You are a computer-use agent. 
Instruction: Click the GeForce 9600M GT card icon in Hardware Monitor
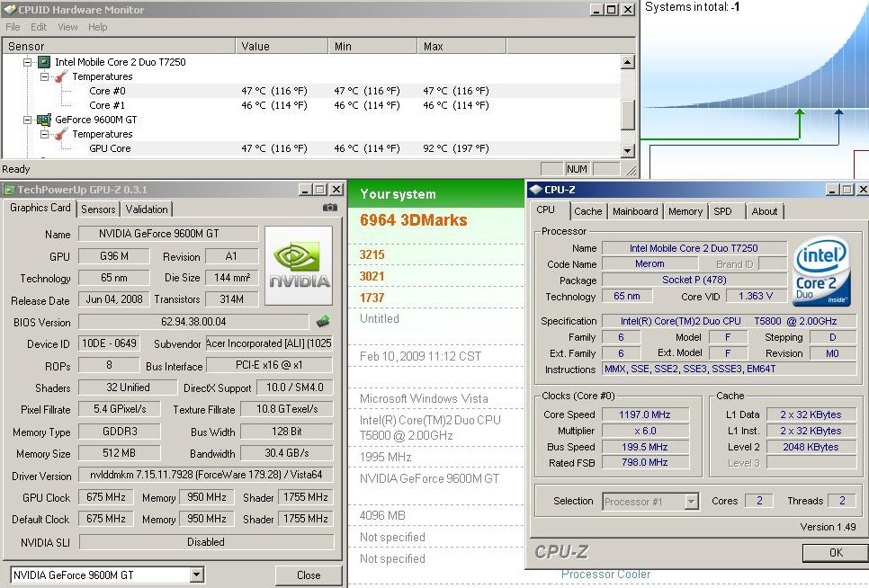[x=44, y=120]
